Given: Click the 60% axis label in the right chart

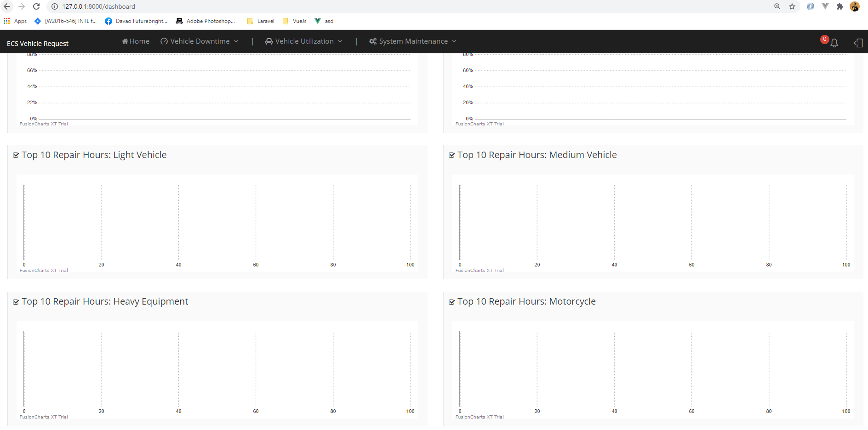Looking at the screenshot, I should (x=468, y=70).
